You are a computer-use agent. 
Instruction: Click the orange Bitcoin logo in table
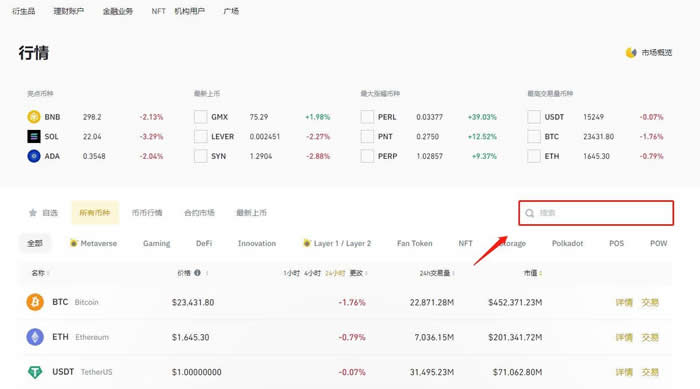[35, 302]
